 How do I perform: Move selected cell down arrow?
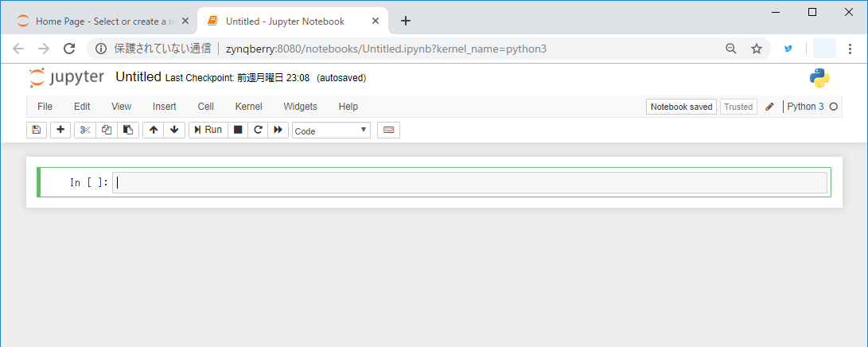click(174, 130)
